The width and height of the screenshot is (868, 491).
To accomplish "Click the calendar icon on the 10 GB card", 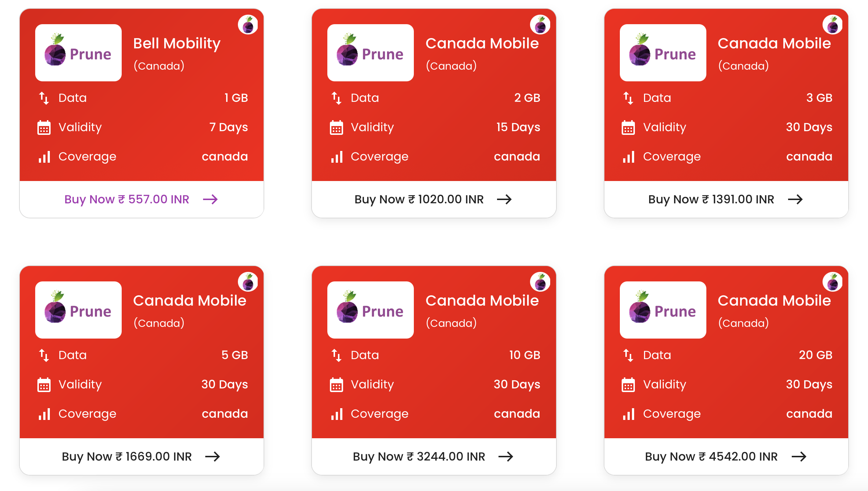I will [x=336, y=385].
